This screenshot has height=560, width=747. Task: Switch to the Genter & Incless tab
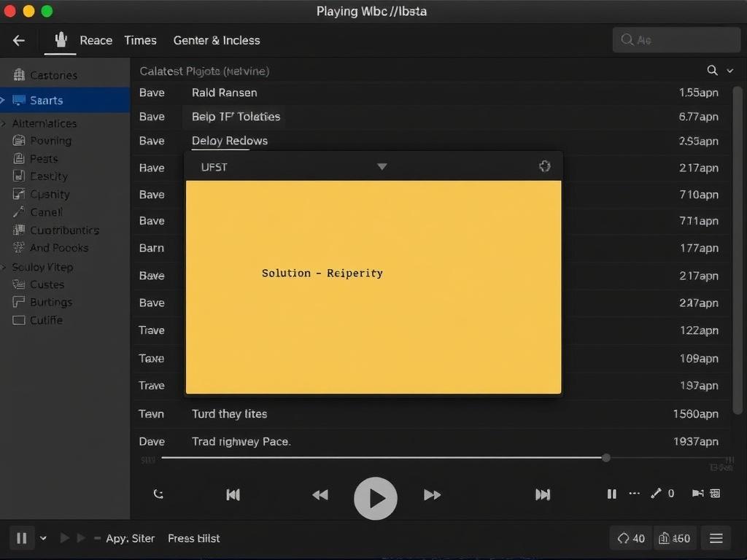coord(217,41)
